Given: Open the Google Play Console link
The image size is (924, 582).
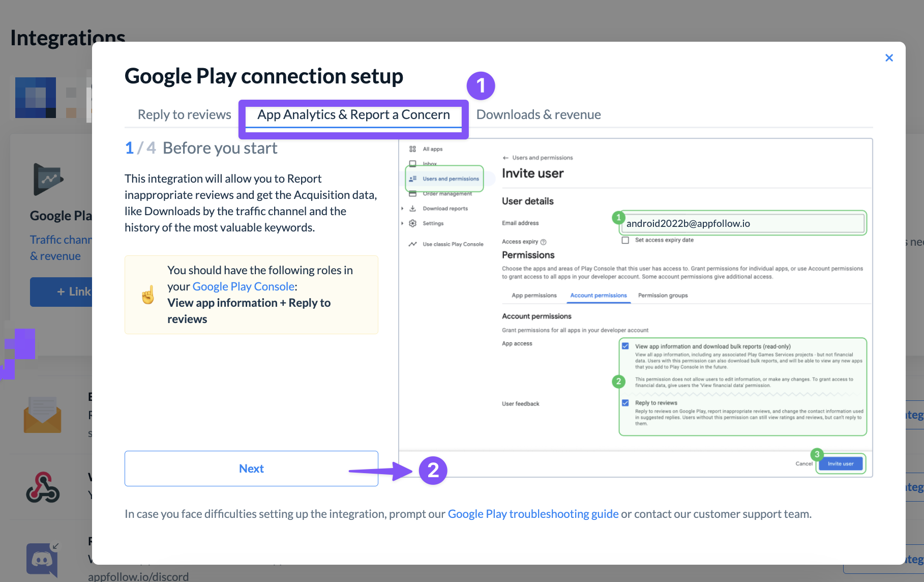Looking at the screenshot, I should (x=244, y=286).
